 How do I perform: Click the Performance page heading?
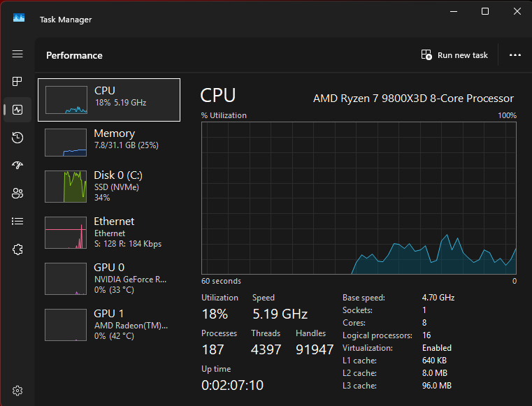pos(74,55)
